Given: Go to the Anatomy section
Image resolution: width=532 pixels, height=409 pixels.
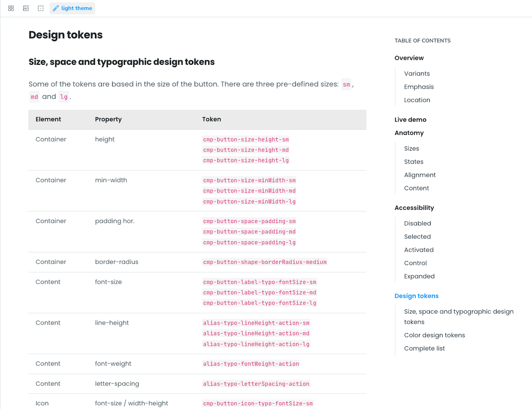Looking at the screenshot, I should tap(409, 133).
